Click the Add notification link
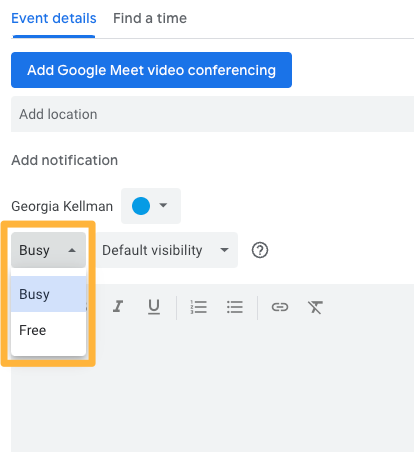The width and height of the screenshot is (414, 452). click(65, 160)
